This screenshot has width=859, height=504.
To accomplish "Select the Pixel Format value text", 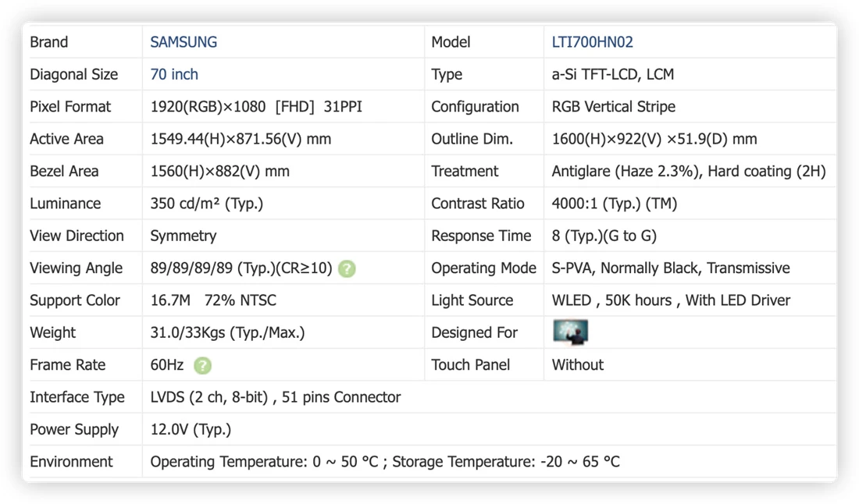I will 256,107.
